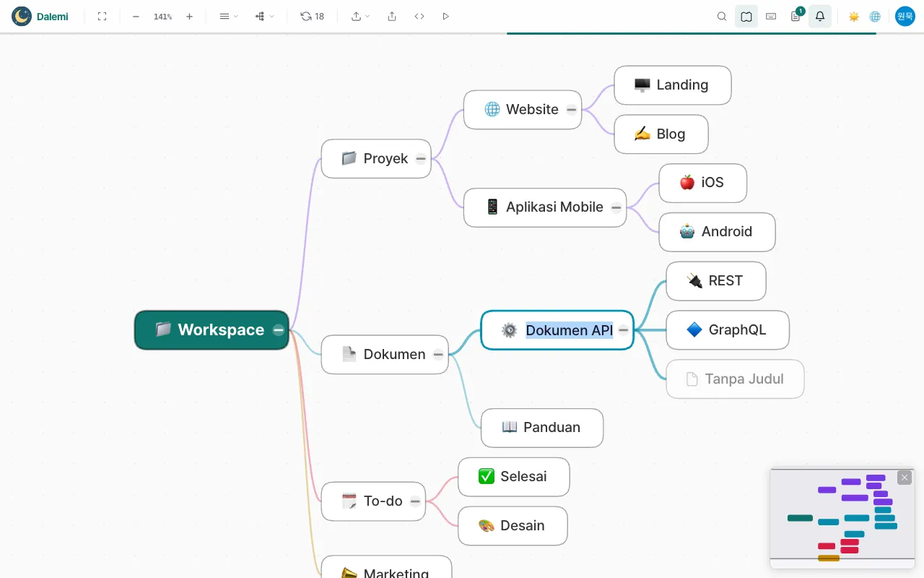Open the notifications bell
The width and height of the screenshot is (924, 578).
point(820,16)
